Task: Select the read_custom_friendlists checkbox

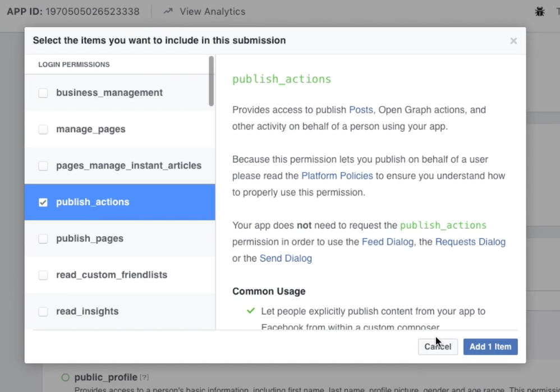Action: [43, 275]
